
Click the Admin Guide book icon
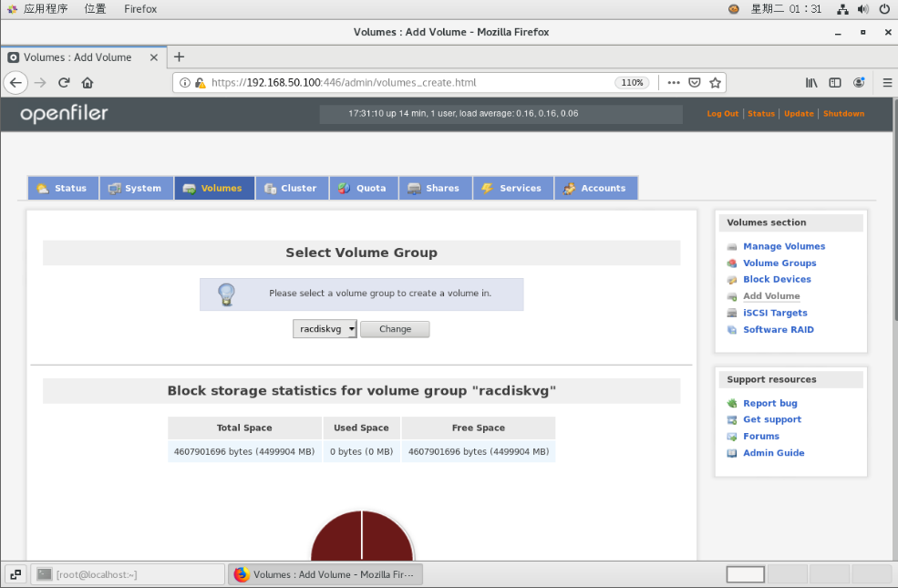[732, 453]
